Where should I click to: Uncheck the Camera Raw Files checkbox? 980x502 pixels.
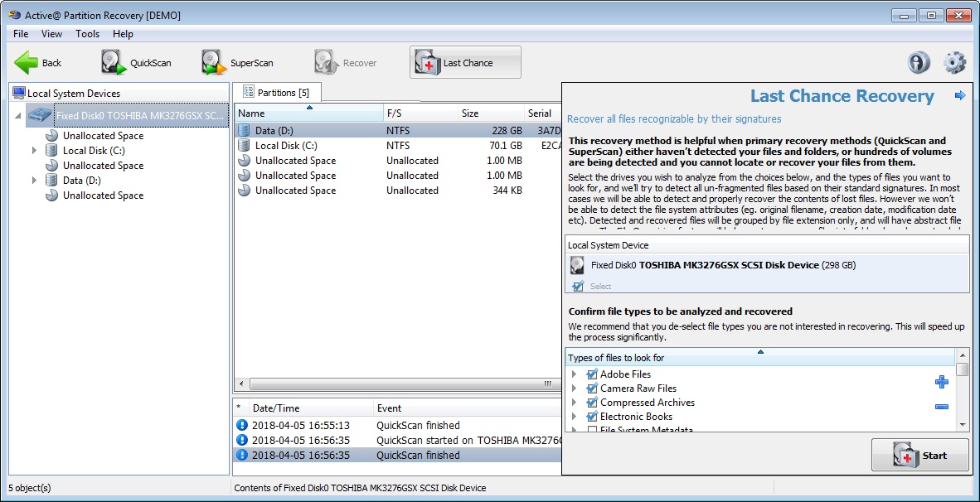592,389
